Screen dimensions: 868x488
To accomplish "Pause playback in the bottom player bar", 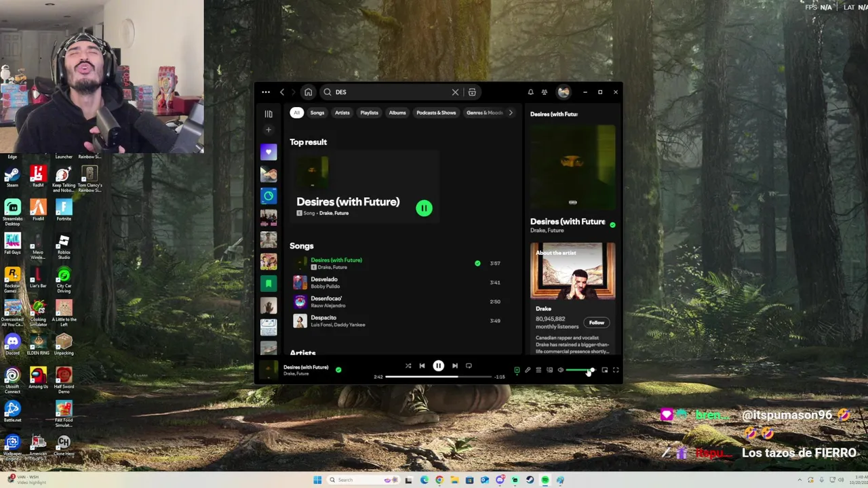I will point(438,366).
